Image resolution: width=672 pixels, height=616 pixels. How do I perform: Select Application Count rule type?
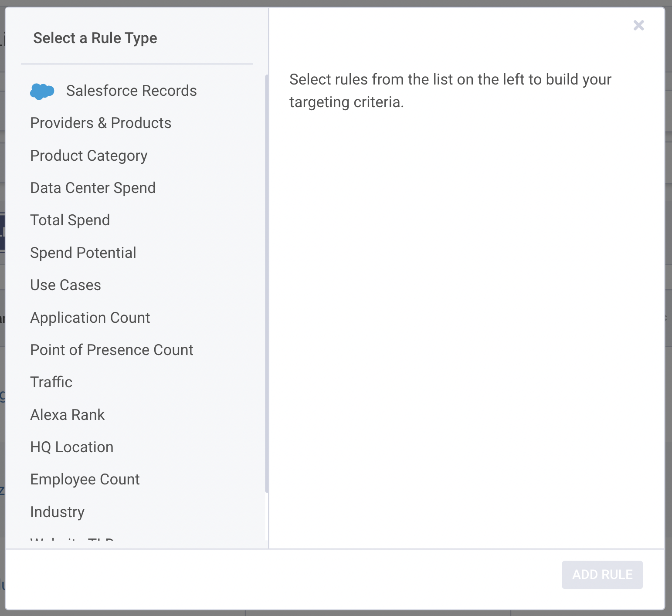pos(90,318)
